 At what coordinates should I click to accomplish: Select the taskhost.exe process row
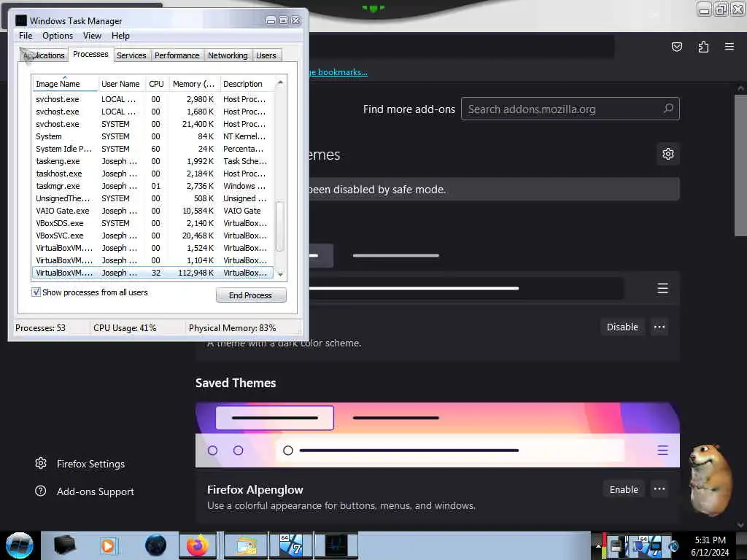click(152, 174)
